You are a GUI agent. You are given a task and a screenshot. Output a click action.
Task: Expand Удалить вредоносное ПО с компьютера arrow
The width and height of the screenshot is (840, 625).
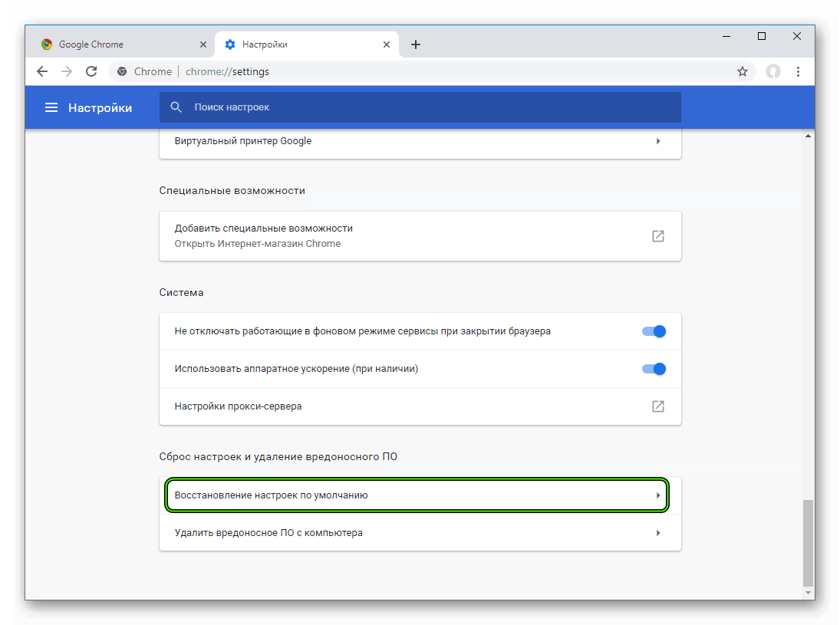tap(658, 533)
